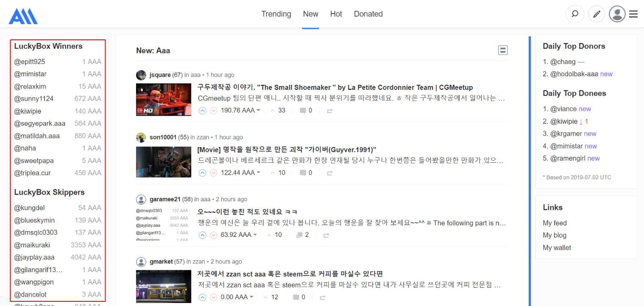The height and width of the screenshot is (306, 644).
Task: Reblog son10001's Guyver post
Action: pos(330,173)
